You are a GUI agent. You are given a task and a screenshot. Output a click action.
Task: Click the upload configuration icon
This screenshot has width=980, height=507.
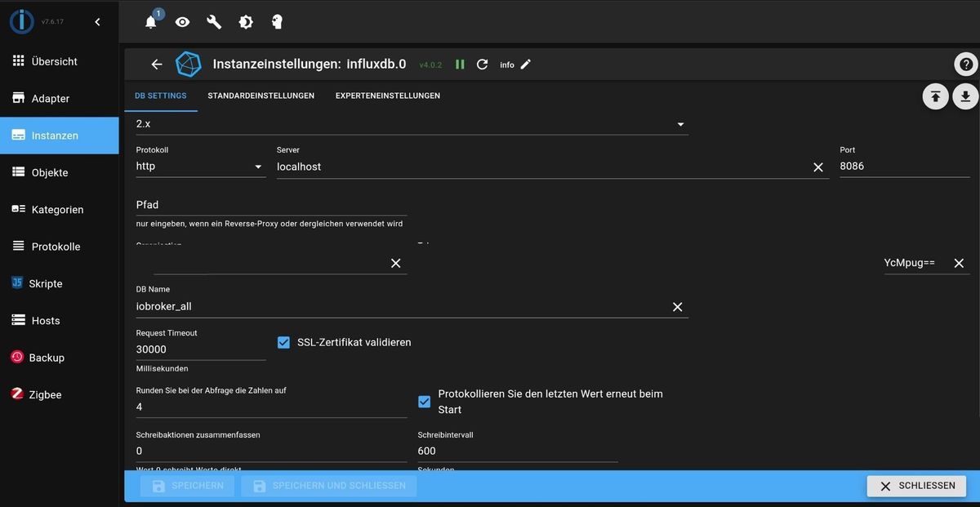point(935,96)
